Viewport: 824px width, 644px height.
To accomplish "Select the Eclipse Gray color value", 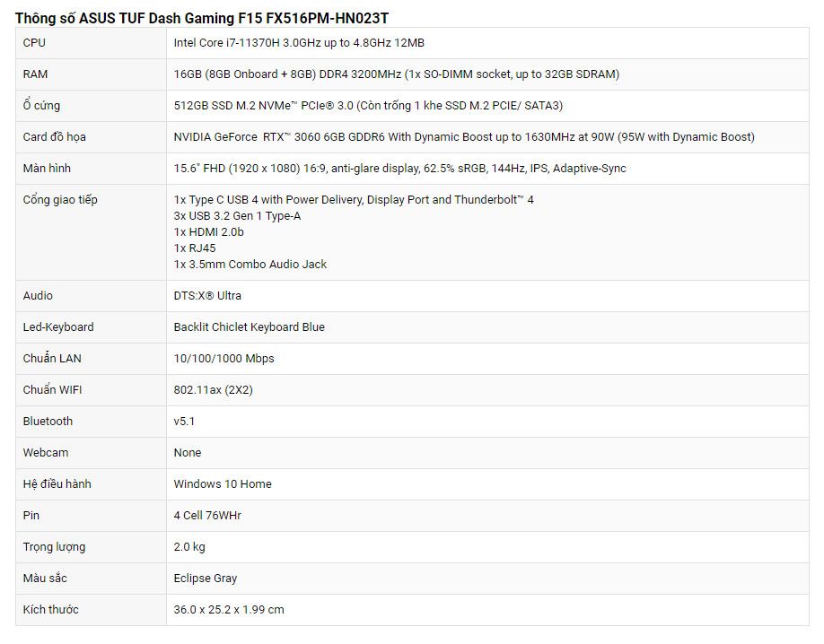I will [x=206, y=579].
